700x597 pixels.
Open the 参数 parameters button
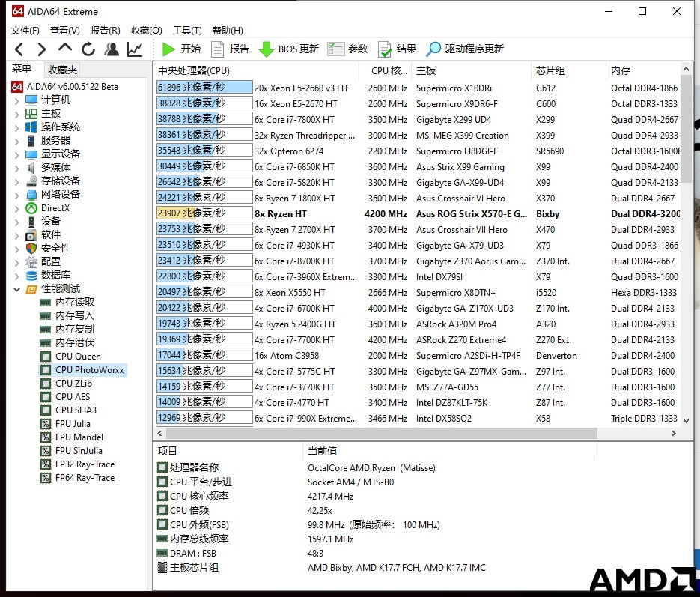347,49
